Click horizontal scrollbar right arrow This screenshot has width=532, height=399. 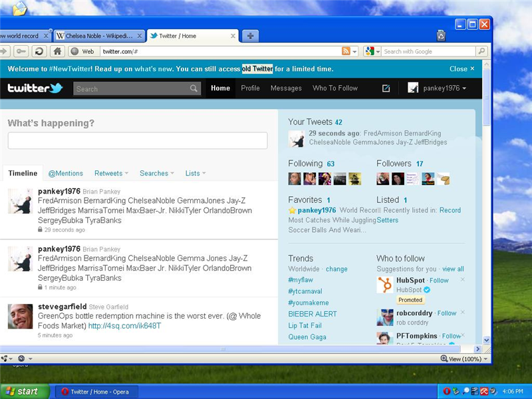click(x=477, y=348)
